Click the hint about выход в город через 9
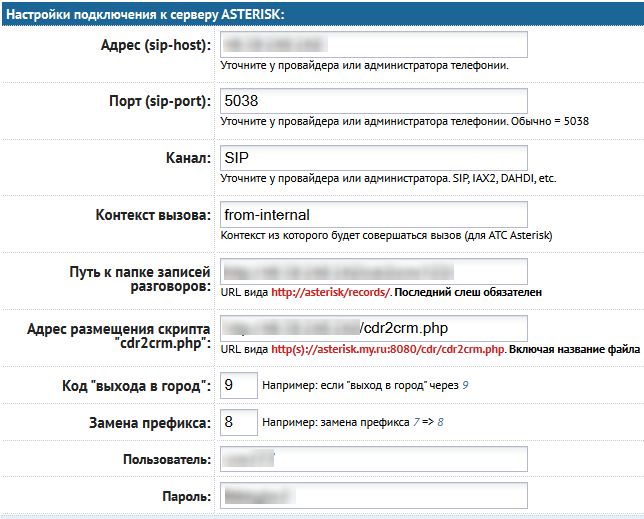 (x=365, y=385)
